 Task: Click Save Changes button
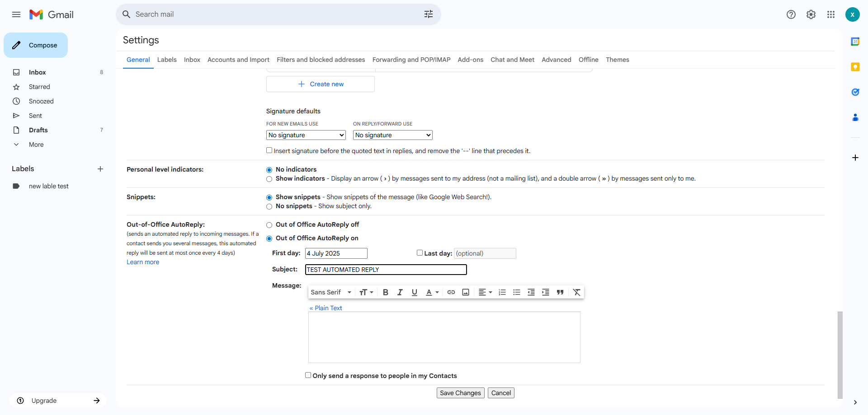coord(461,393)
